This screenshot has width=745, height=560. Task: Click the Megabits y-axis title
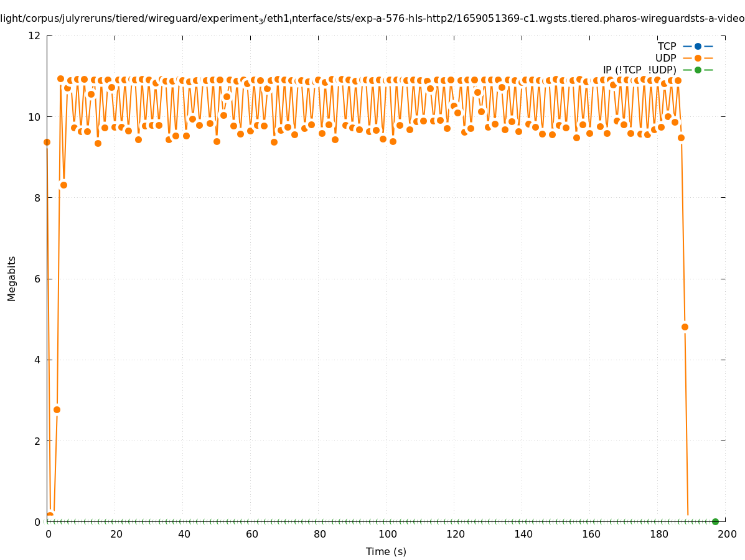point(12,278)
